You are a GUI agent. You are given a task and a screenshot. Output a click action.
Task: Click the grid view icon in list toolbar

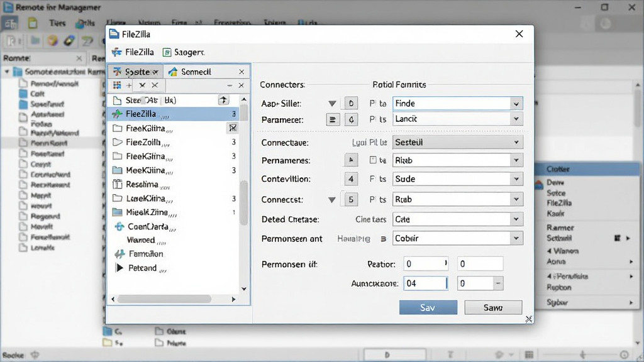click(117, 85)
